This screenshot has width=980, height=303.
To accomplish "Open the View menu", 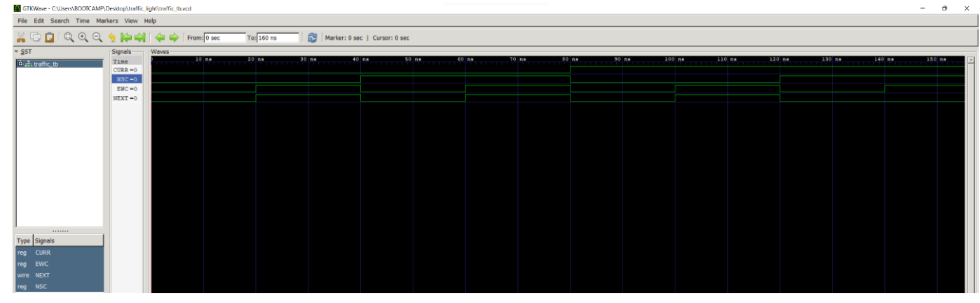I will (x=131, y=21).
